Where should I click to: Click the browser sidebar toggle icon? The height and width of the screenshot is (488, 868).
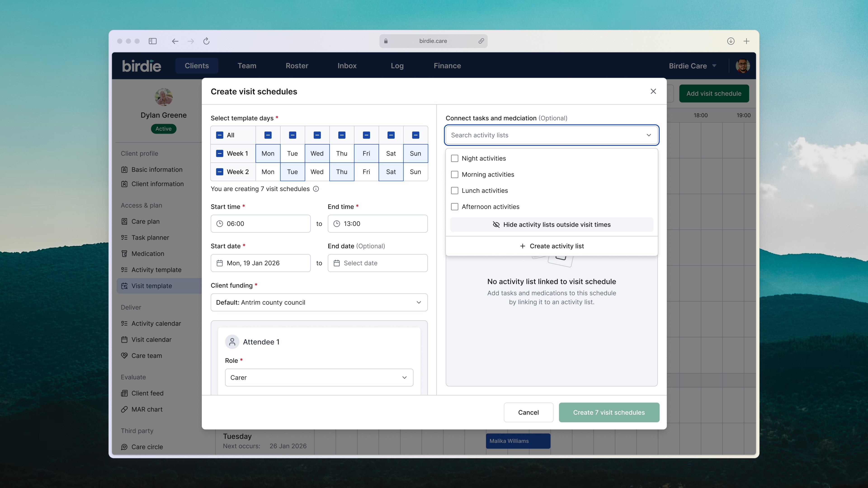click(153, 41)
